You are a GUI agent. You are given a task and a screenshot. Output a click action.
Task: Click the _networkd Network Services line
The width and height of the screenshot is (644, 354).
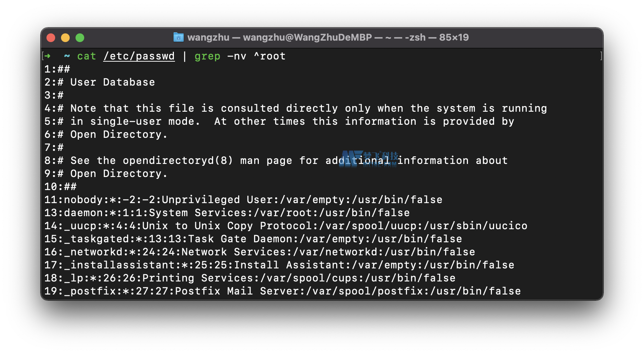260,252
